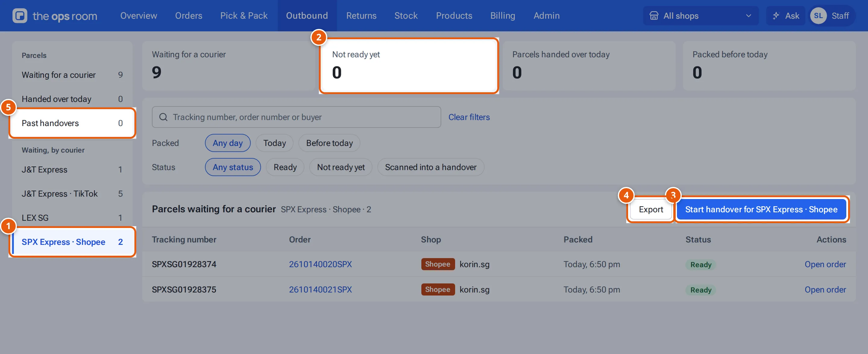Image resolution: width=868 pixels, height=354 pixels.
Task: Filter status by Not ready yet chip
Action: [341, 167]
